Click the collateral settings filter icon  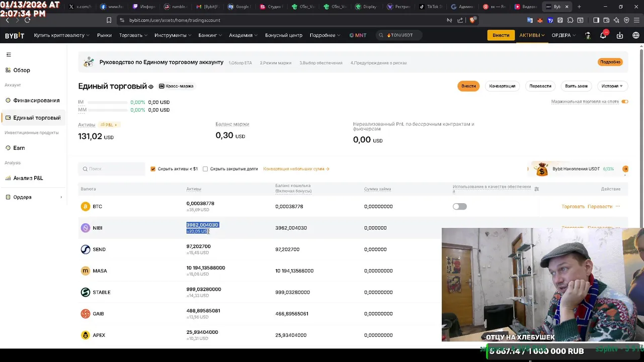pyautogui.click(x=536, y=189)
